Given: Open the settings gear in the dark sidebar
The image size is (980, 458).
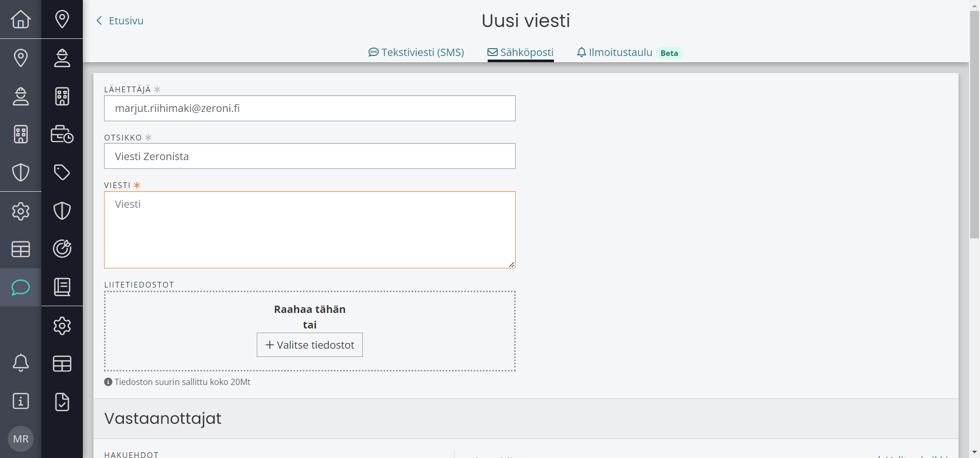Looking at the screenshot, I should click(62, 325).
